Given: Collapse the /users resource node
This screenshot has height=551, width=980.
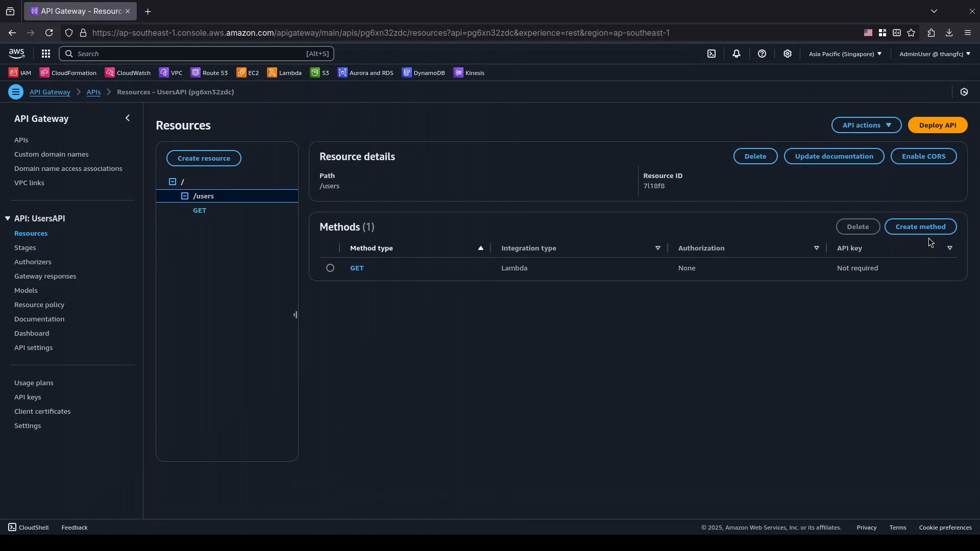Looking at the screenshot, I should (x=185, y=196).
